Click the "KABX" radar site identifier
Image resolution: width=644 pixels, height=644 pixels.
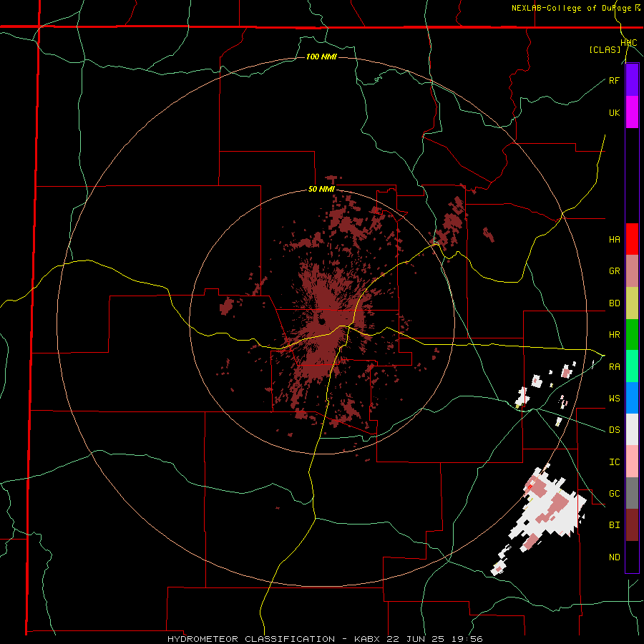[x=367, y=639]
